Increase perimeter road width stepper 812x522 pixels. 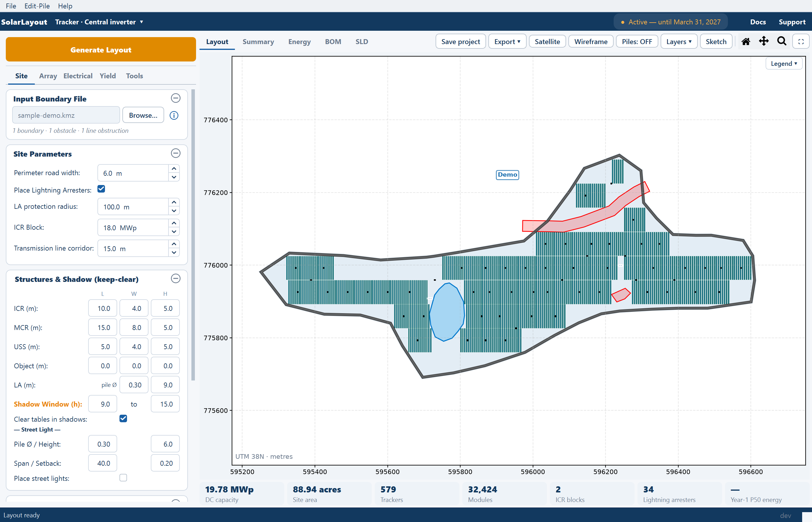click(x=174, y=169)
